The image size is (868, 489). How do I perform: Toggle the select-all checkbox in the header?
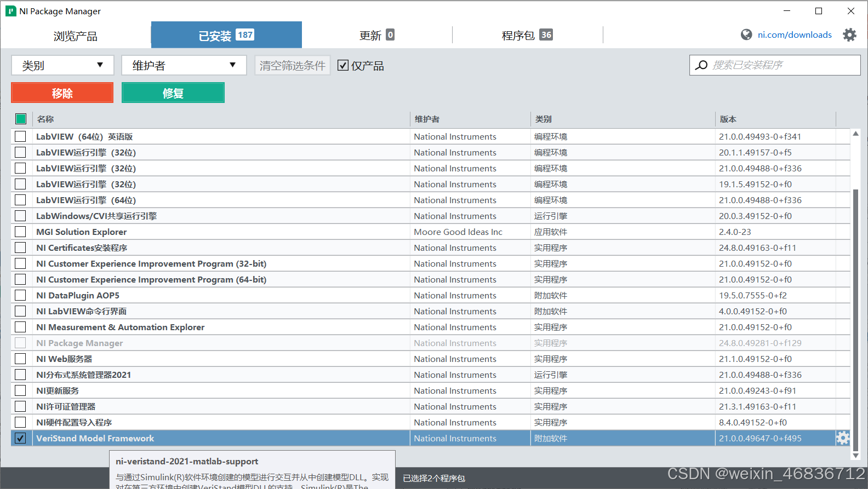point(21,119)
